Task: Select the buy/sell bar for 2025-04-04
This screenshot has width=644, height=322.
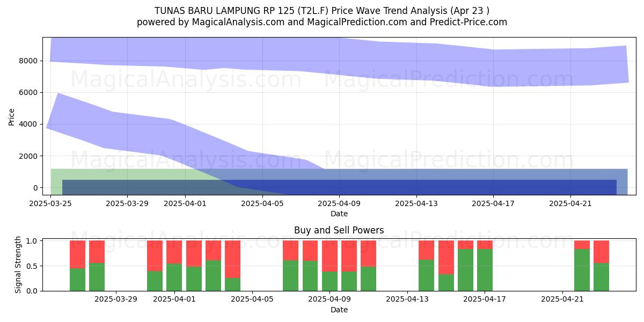Action: coord(232,266)
